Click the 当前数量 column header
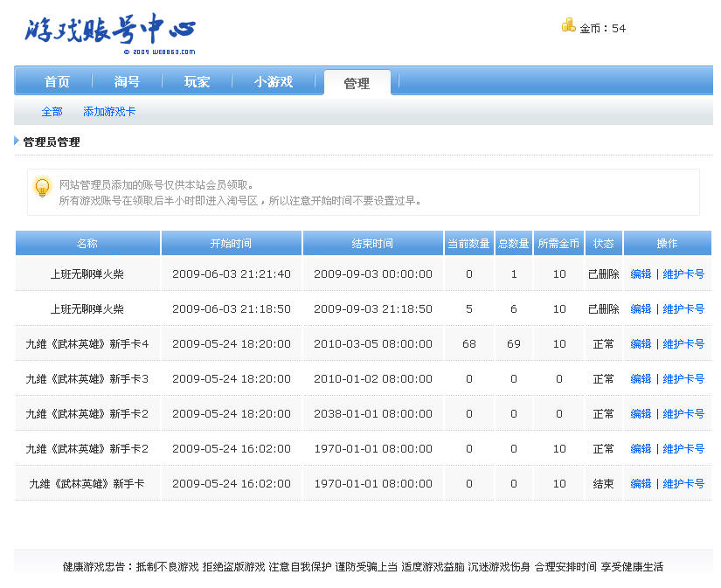The width and height of the screenshot is (721, 588). tap(468, 243)
